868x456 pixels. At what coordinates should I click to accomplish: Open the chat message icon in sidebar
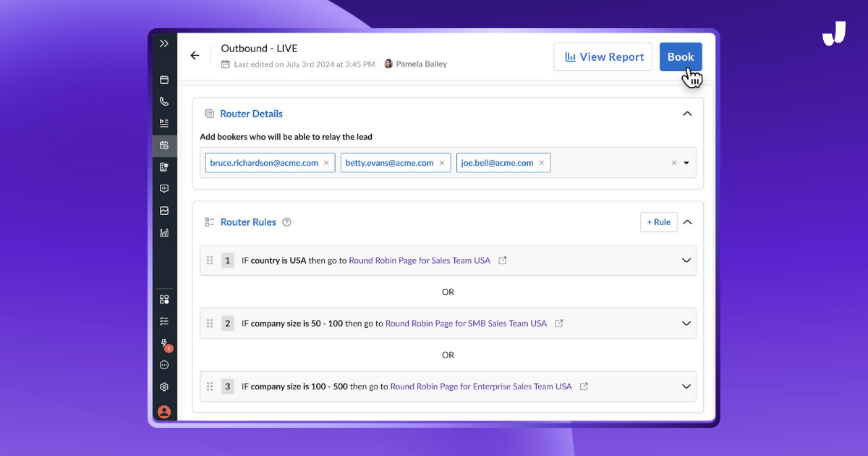click(164, 189)
